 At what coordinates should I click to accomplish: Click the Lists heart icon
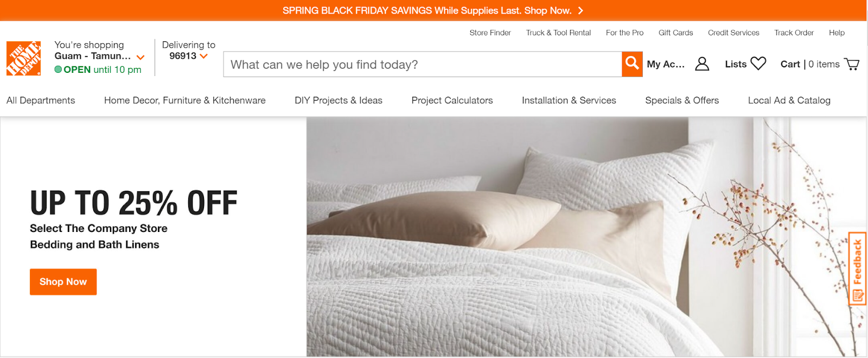(x=758, y=64)
